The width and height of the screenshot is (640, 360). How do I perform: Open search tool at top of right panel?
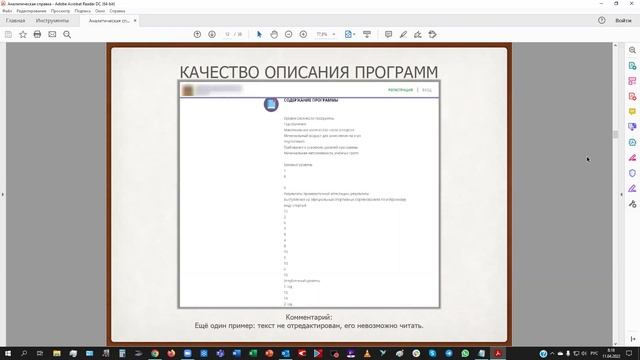pos(632,50)
